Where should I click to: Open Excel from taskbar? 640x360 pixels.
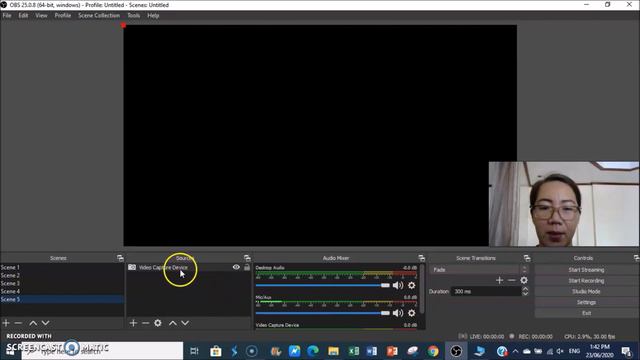coord(353,351)
